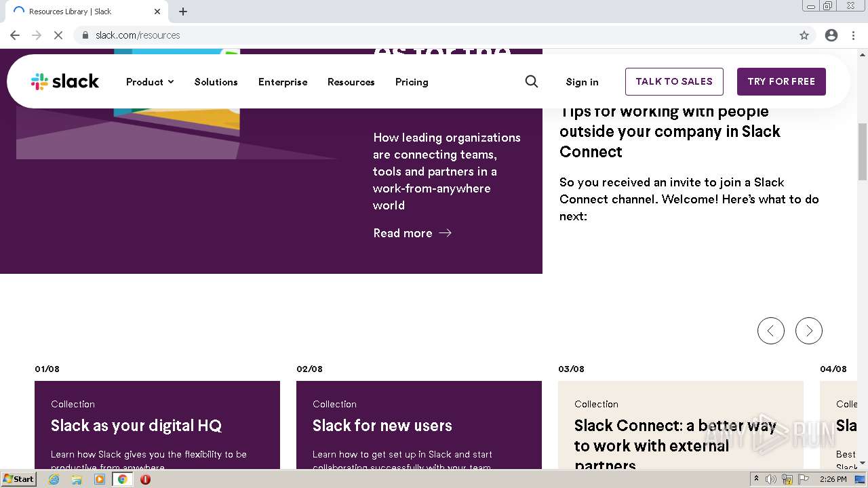Click the 'So you received an invite' paragraph
The image size is (868, 488).
[689, 199]
